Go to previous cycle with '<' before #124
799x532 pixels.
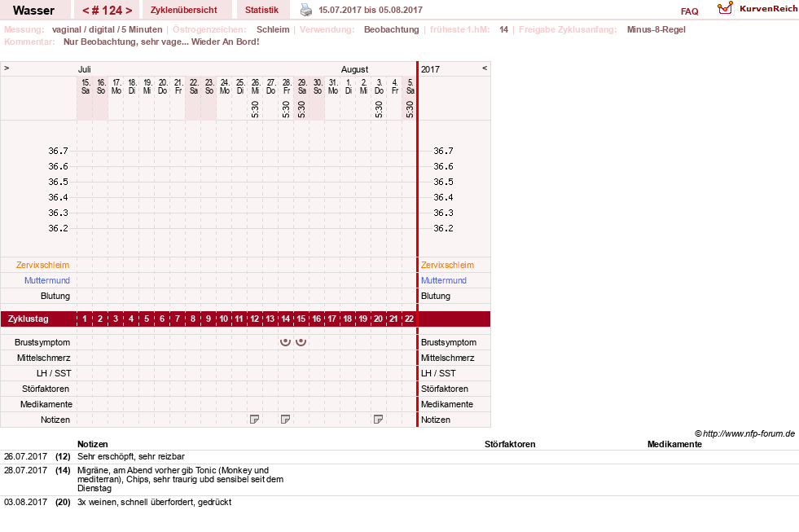86,11
